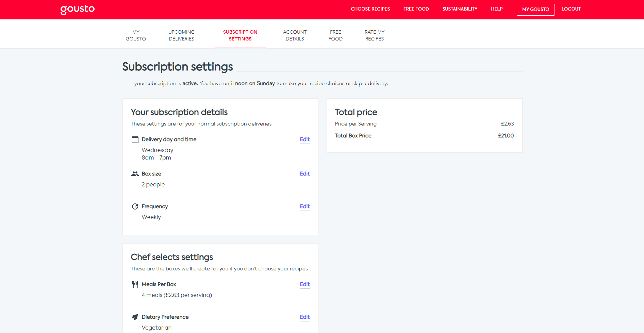Click the 'Price per Serving' label
Screen dimensions: 644x333
tap(356, 124)
